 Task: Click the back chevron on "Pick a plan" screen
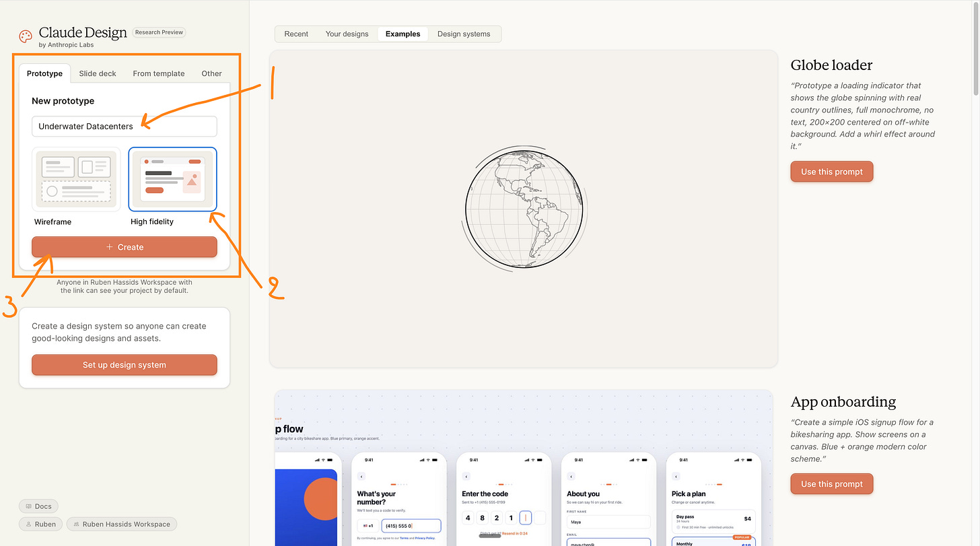pyautogui.click(x=676, y=476)
